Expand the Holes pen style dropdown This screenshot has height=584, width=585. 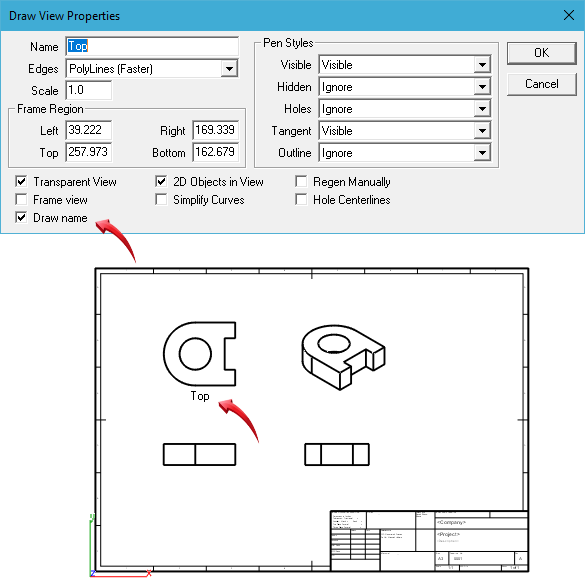point(482,109)
